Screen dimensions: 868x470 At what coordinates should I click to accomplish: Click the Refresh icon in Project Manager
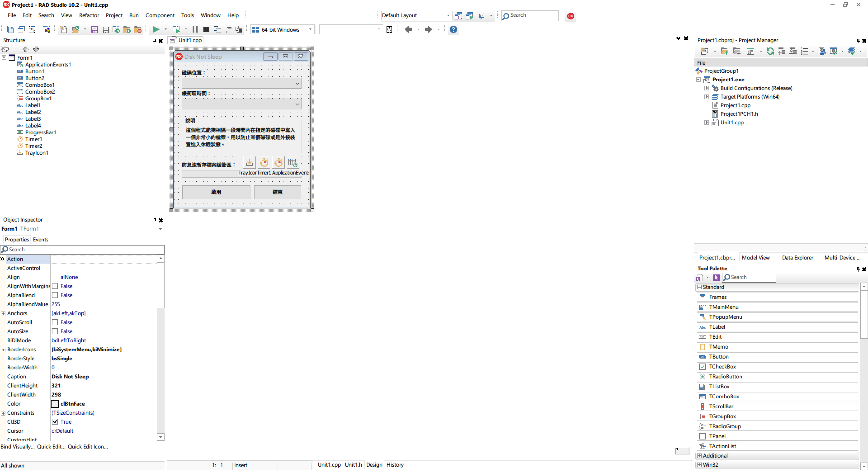770,51
